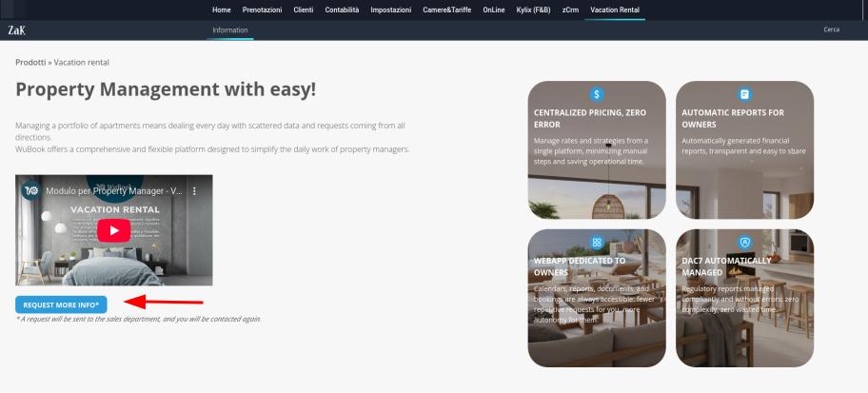Image resolution: width=868 pixels, height=393 pixels.
Task: Click the shield icon on DAC7 card
Action: [744, 243]
